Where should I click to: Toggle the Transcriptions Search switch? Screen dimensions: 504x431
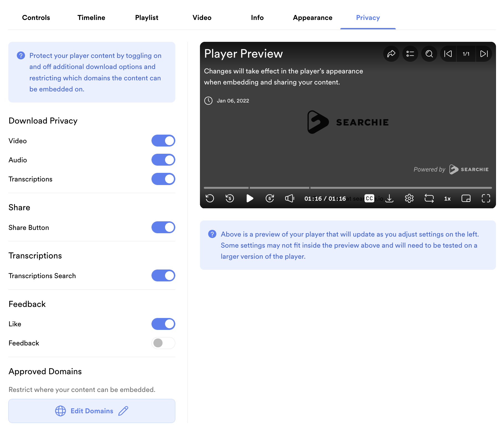tap(163, 276)
